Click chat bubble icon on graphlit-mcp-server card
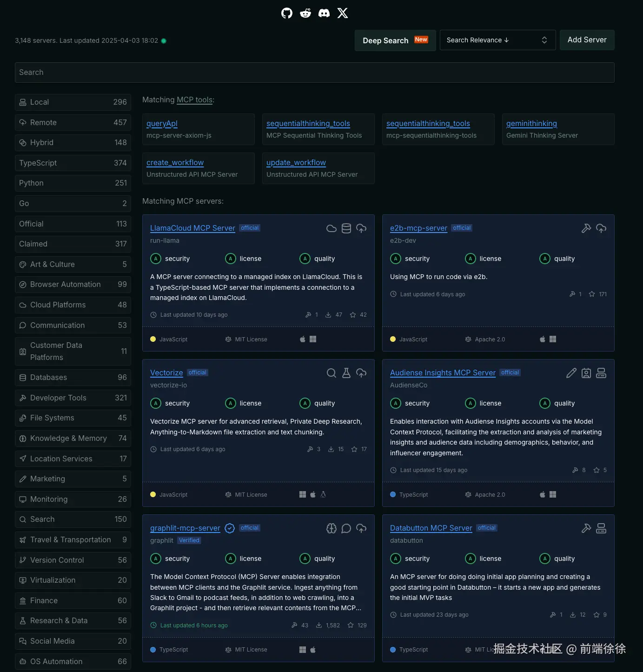The width and height of the screenshot is (643, 672). pos(346,528)
